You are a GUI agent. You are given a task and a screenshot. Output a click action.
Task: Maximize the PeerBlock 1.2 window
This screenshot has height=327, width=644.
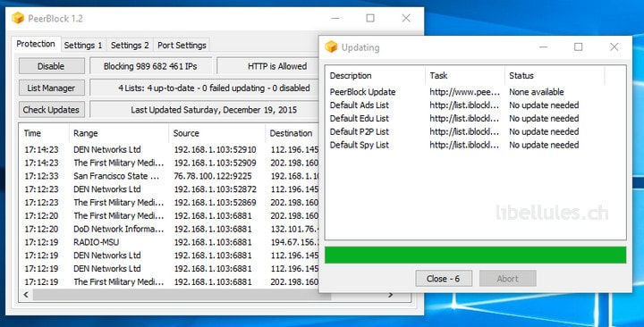370,18
